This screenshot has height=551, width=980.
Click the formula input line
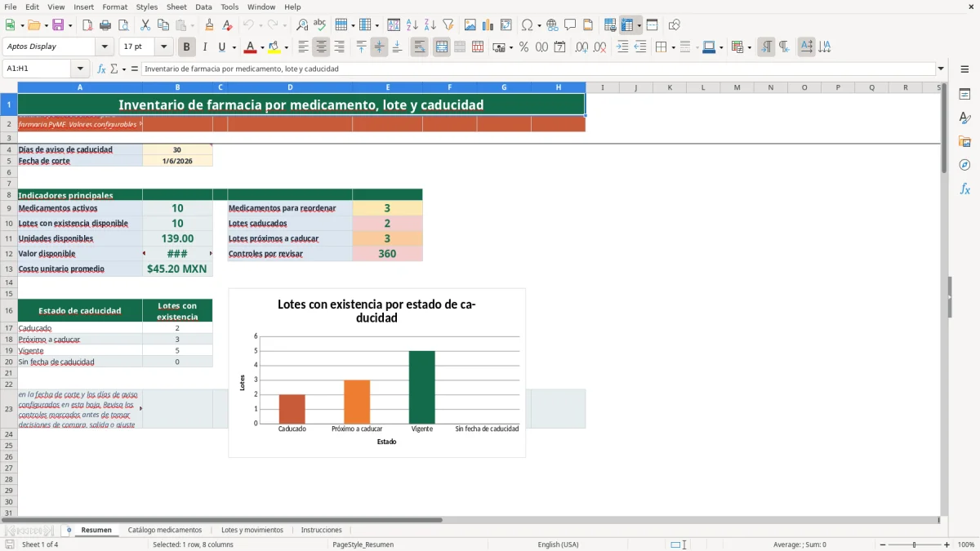pos(538,69)
